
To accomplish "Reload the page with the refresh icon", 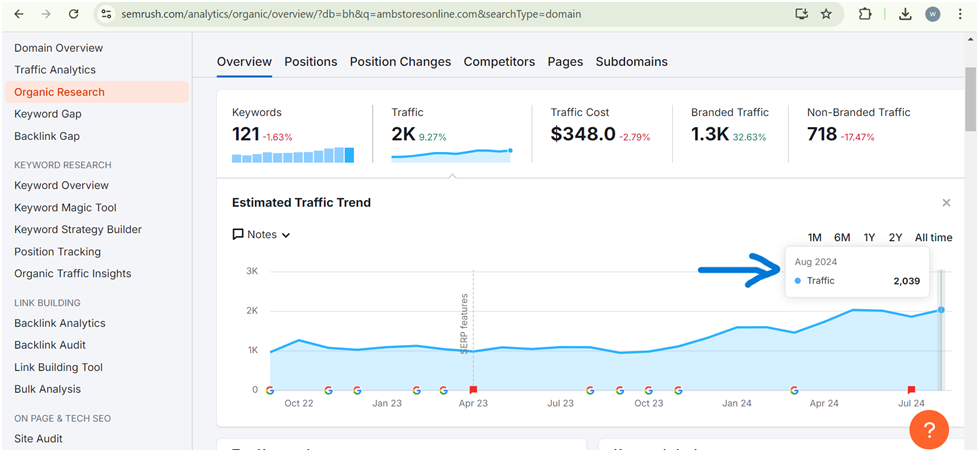I will pyautogui.click(x=74, y=14).
